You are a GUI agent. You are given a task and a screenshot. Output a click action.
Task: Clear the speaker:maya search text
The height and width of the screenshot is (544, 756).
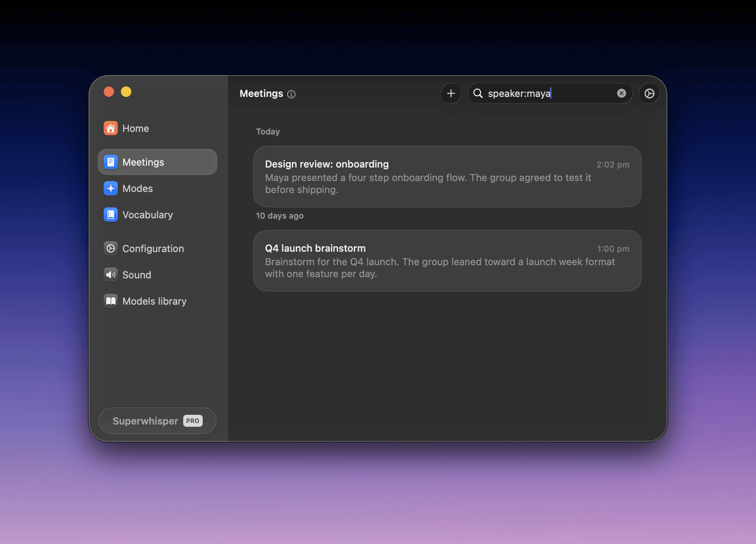[x=622, y=93]
